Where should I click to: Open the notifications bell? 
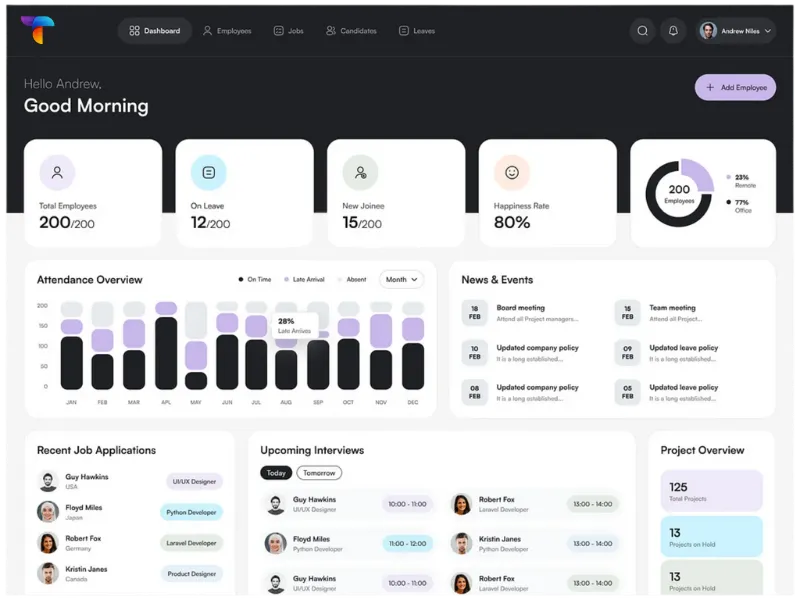point(673,31)
